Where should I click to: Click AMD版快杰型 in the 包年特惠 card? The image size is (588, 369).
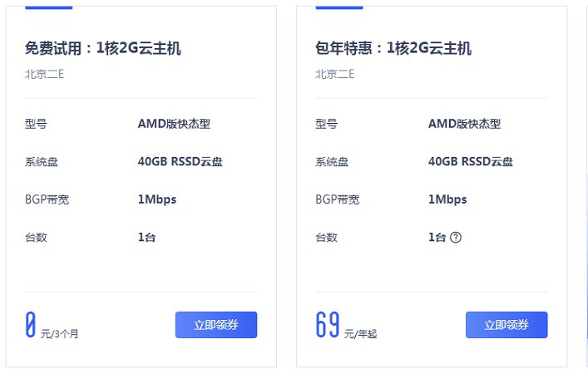point(464,124)
